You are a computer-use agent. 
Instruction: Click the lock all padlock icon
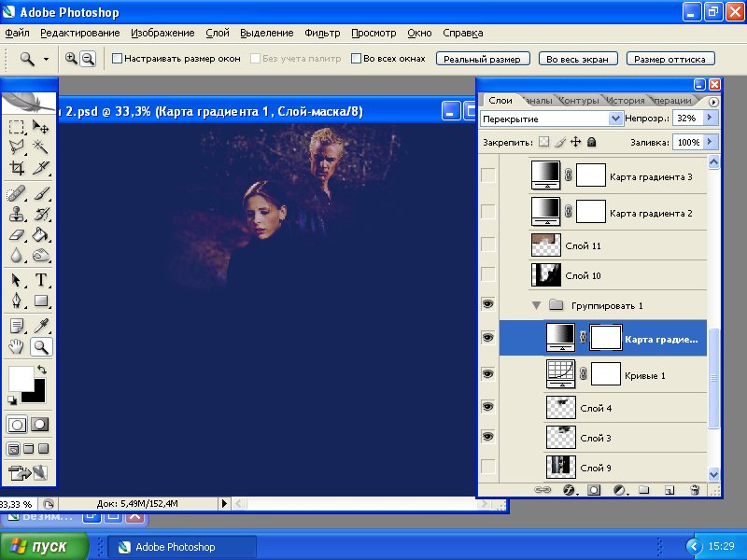tap(591, 142)
